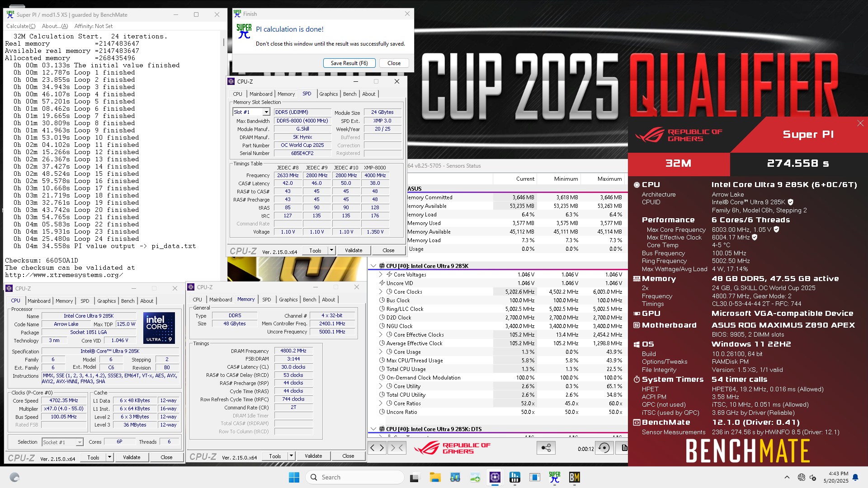Open Geekbench glasses icon on taskbar
This screenshot has height=488, width=868.
(x=455, y=477)
